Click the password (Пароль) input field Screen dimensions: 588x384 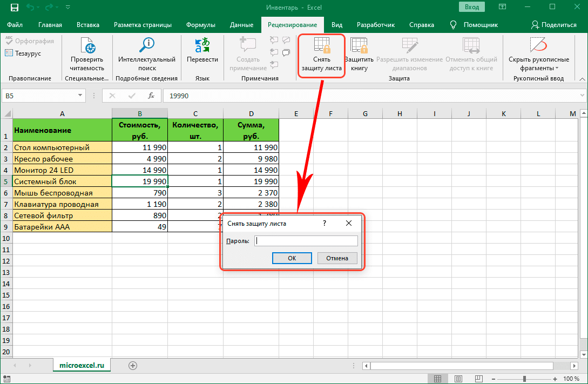(x=306, y=241)
